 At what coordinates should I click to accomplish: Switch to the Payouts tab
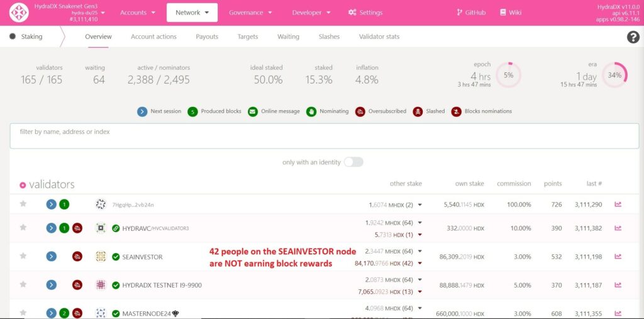(x=207, y=36)
